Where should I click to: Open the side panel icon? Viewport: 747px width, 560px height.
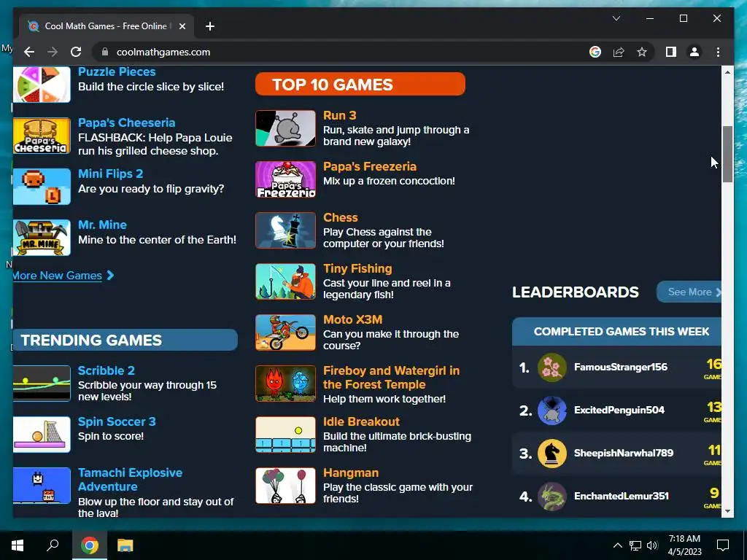(671, 52)
